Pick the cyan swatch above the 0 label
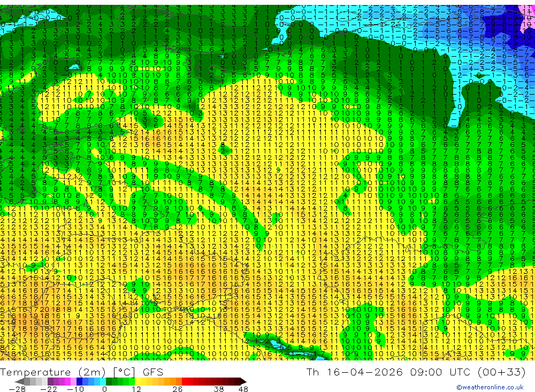This screenshot has height=392, width=535. pos(103,382)
